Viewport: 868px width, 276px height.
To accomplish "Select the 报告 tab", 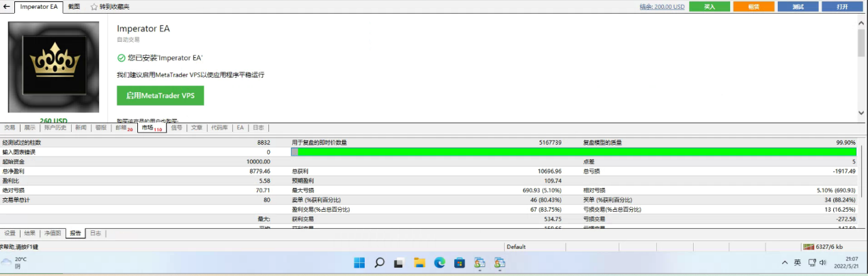I will 75,233.
